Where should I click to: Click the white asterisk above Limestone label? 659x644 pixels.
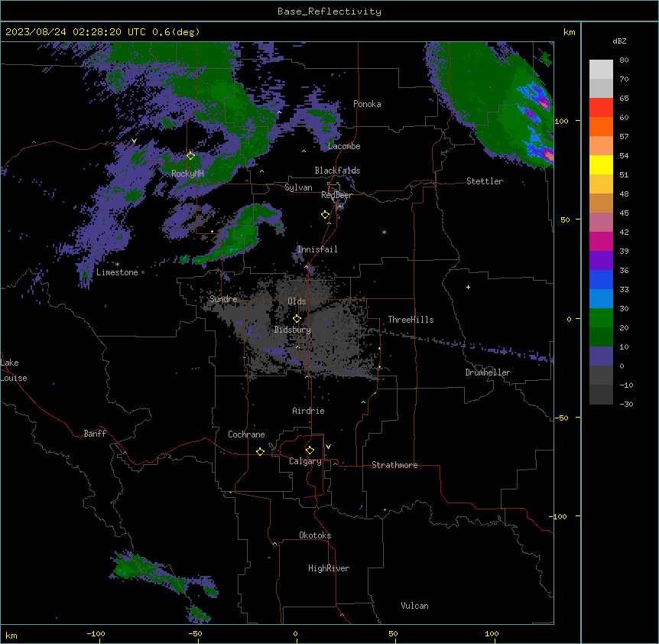(x=117, y=265)
